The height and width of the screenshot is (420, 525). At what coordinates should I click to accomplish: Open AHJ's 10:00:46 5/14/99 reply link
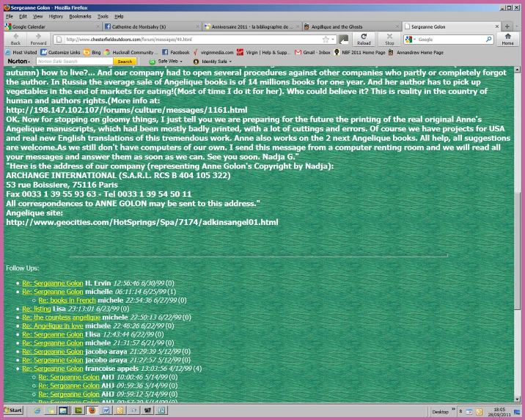click(69, 377)
